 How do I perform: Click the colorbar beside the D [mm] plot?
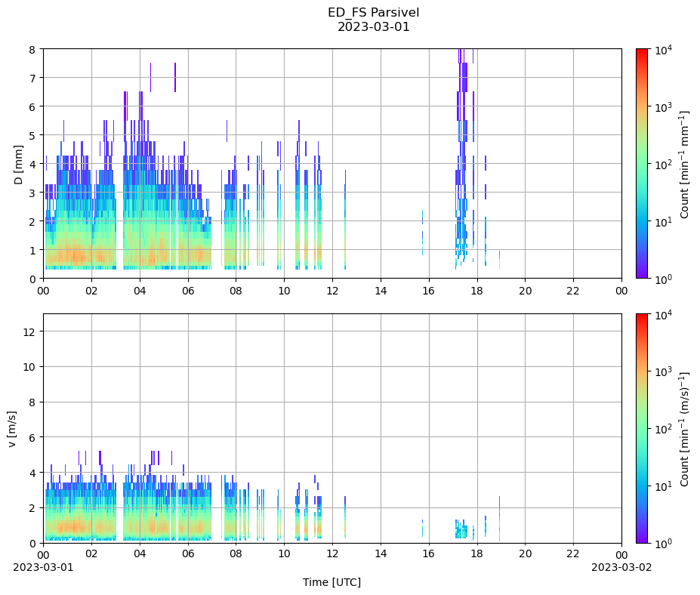tap(642, 164)
